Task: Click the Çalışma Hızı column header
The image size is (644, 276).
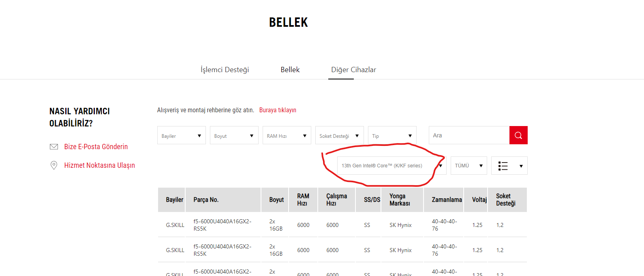Action: tap(336, 200)
